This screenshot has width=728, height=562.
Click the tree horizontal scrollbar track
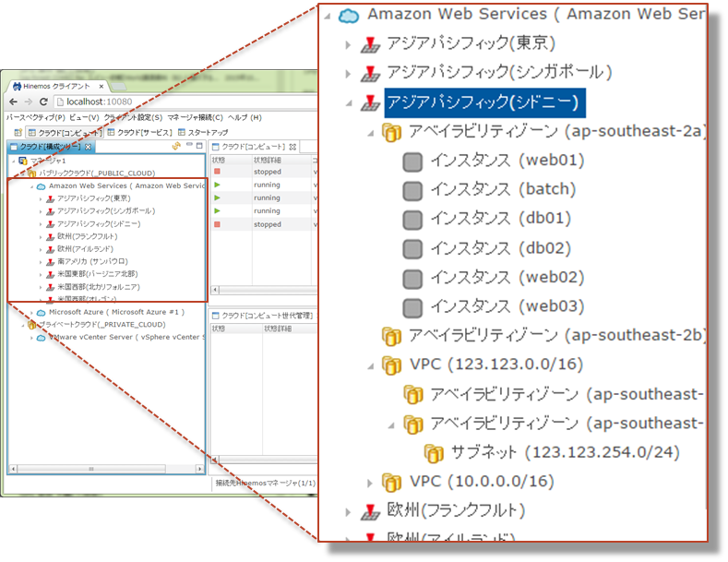pyautogui.click(x=106, y=469)
